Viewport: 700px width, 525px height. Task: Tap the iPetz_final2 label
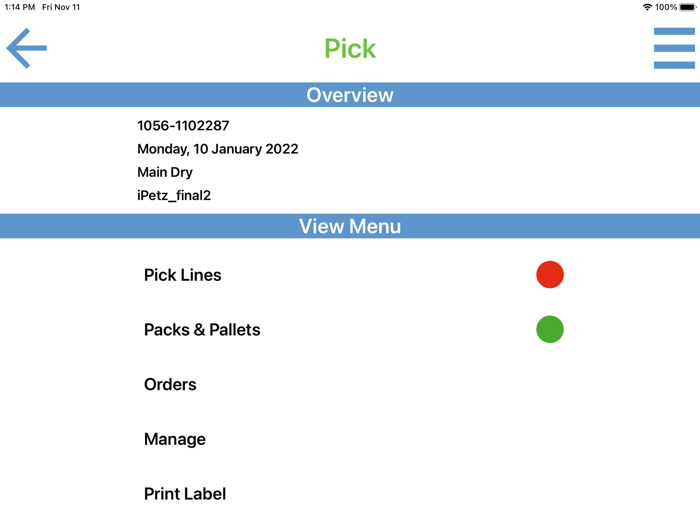pos(174,195)
